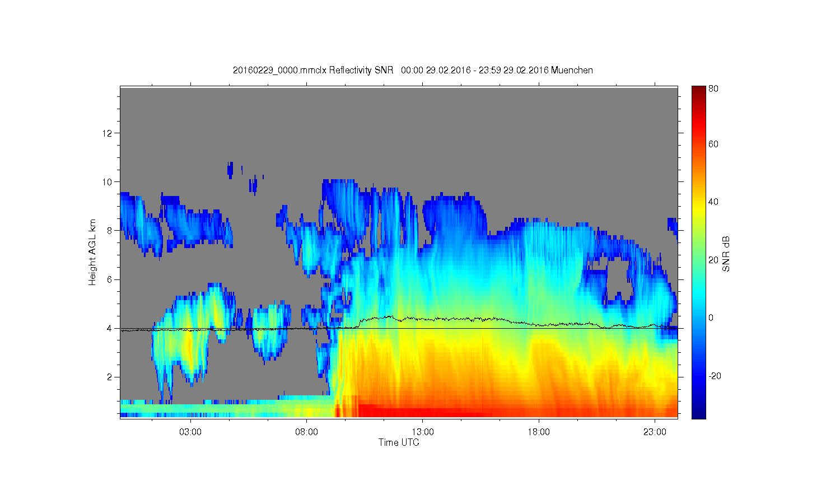Click the colorbar value 80
840x504 pixels.
713,88
